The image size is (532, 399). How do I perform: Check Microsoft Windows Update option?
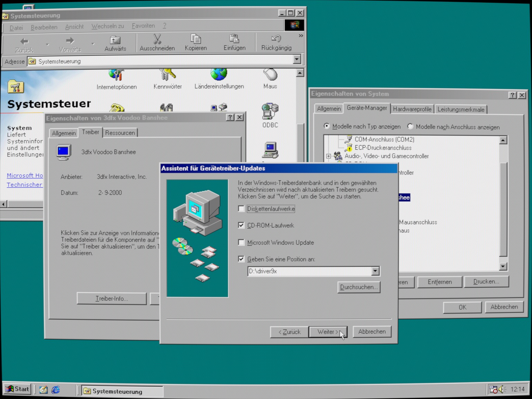(x=241, y=242)
